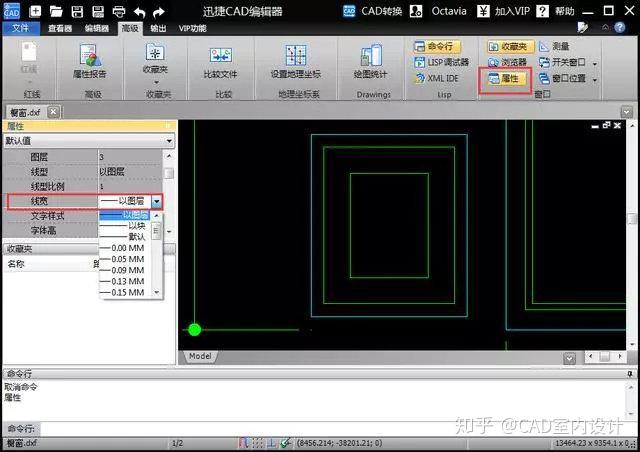
Task: Toggle object snap check icon in status bar
Action: 285,443
